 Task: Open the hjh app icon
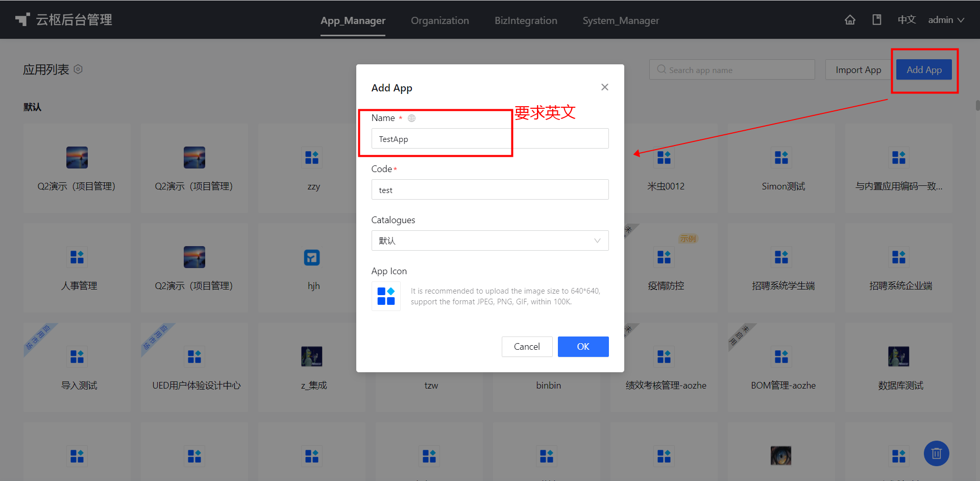(x=312, y=257)
